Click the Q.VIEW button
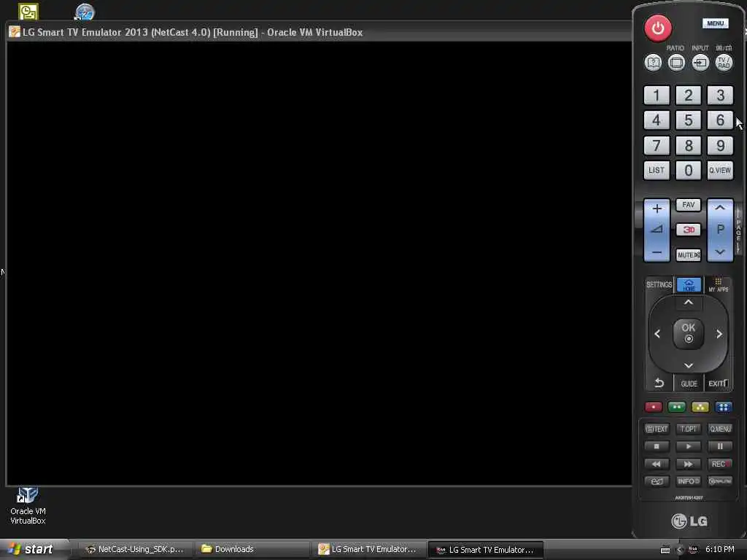Image resolution: width=747 pixels, height=560 pixels. tap(720, 171)
